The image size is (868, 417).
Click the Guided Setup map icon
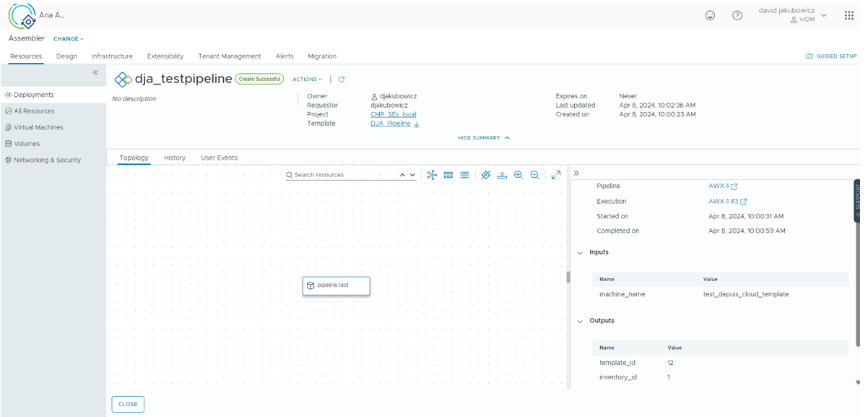click(x=809, y=56)
